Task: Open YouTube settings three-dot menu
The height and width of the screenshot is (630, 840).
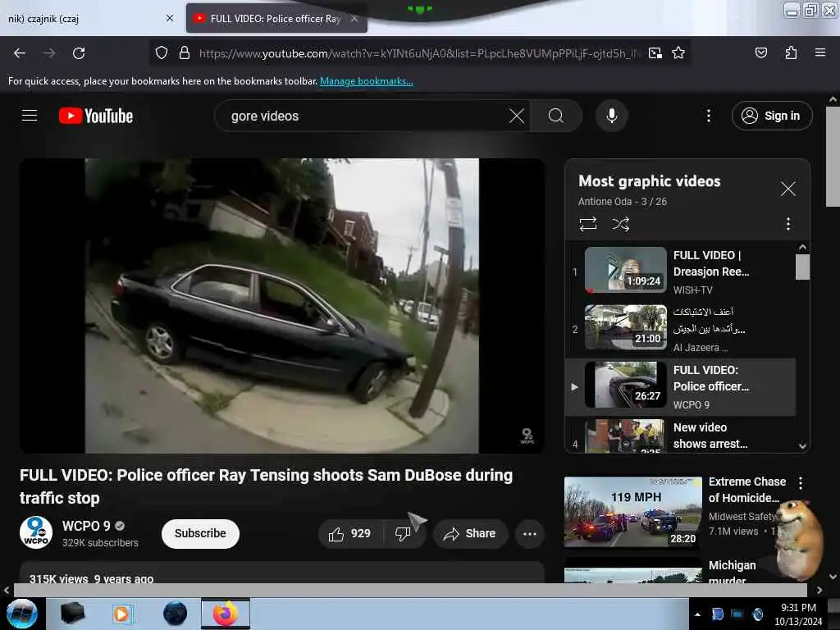Action: click(x=708, y=116)
